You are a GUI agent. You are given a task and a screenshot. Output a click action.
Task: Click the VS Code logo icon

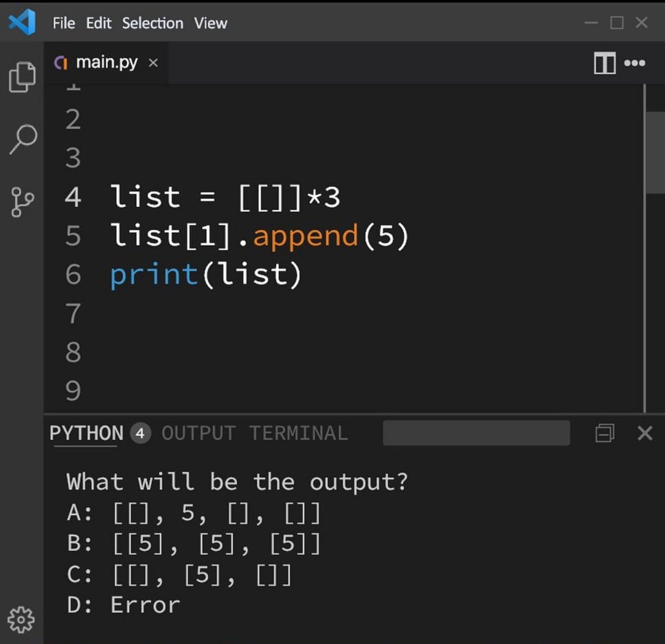22,23
